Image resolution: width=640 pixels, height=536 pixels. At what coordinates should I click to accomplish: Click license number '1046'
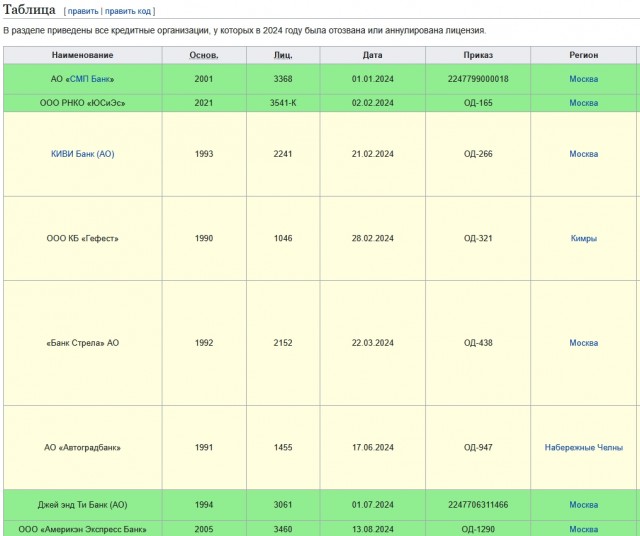[283, 238]
